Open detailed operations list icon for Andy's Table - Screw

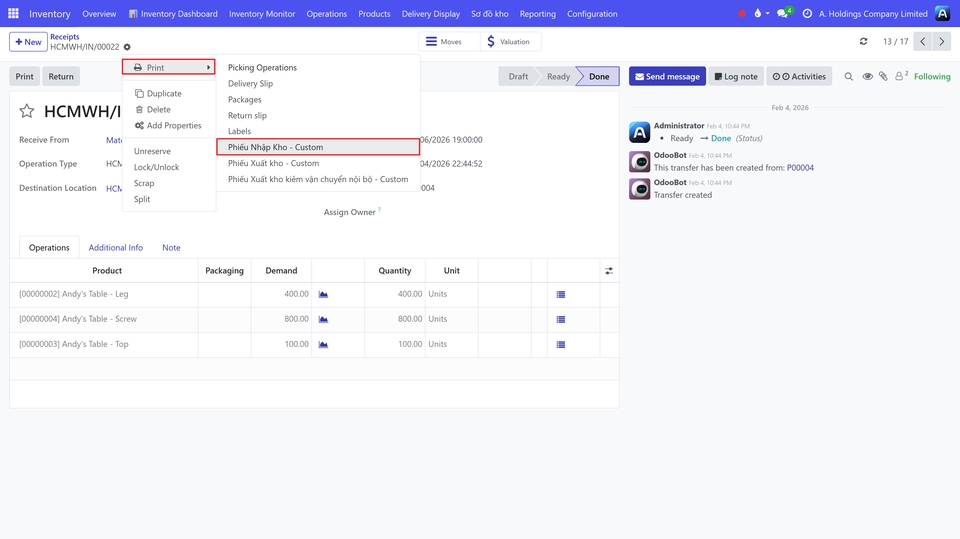pos(561,319)
